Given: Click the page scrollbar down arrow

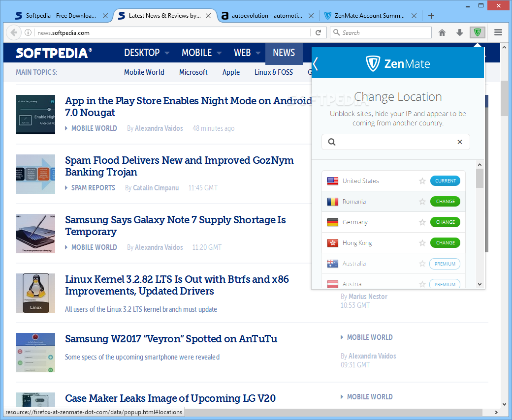Looking at the screenshot, I should [x=505, y=404].
